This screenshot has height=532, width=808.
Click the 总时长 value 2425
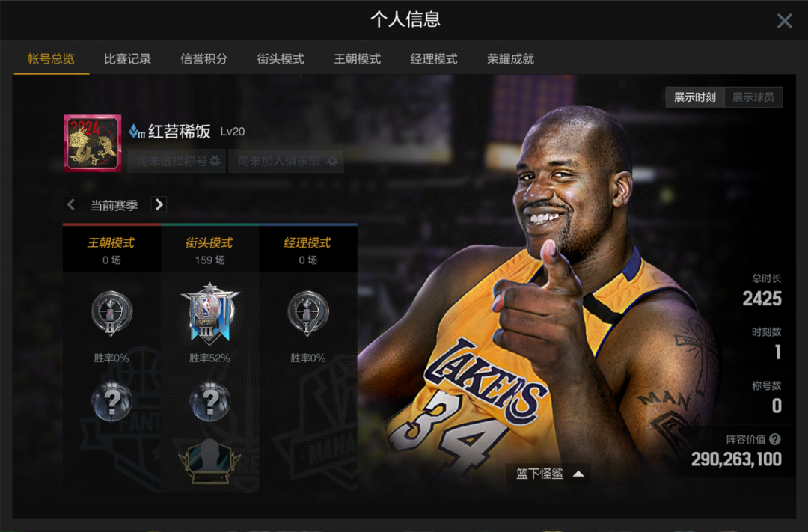pos(762,299)
